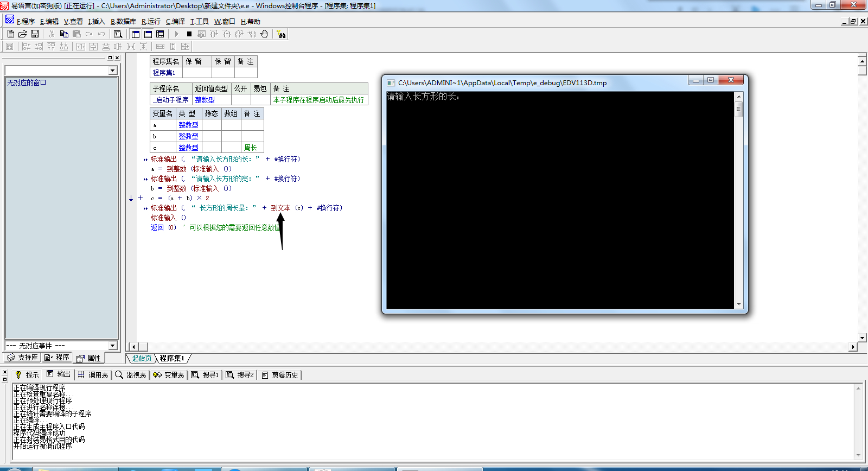Open the 剪辑历史 tab
The image size is (868, 471).
coord(280,375)
